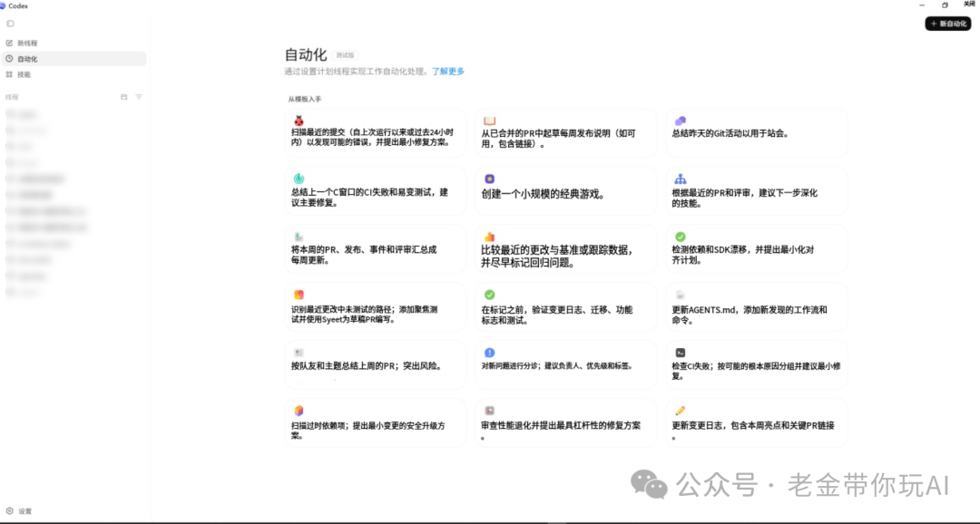Click the clock icon beside 自动化
The height and width of the screenshot is (524, 980).
point(9,59)
